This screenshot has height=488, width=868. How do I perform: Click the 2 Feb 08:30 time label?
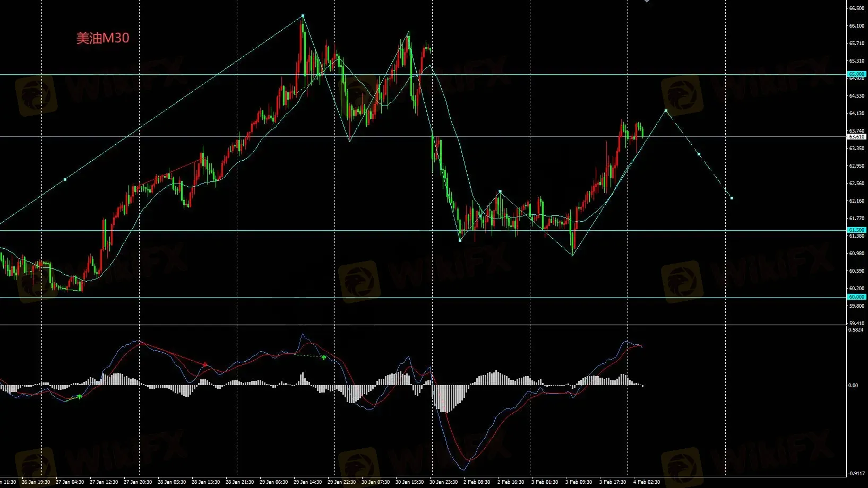(476, 482)
